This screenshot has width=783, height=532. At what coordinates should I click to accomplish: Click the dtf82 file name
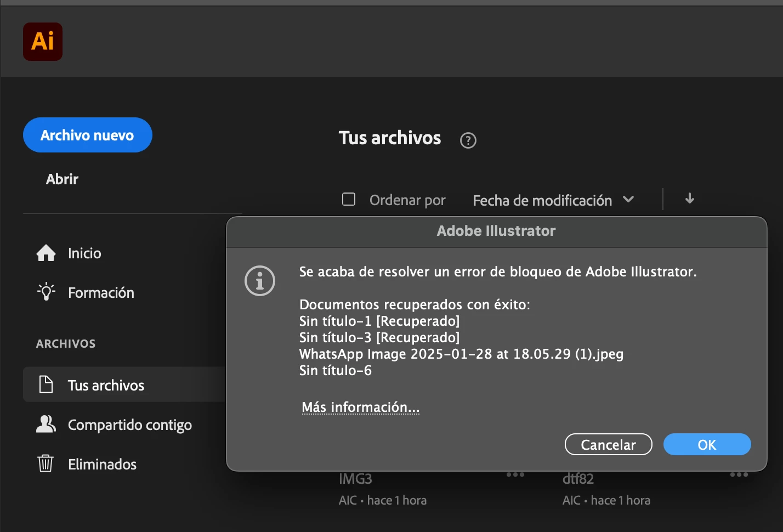578,479
